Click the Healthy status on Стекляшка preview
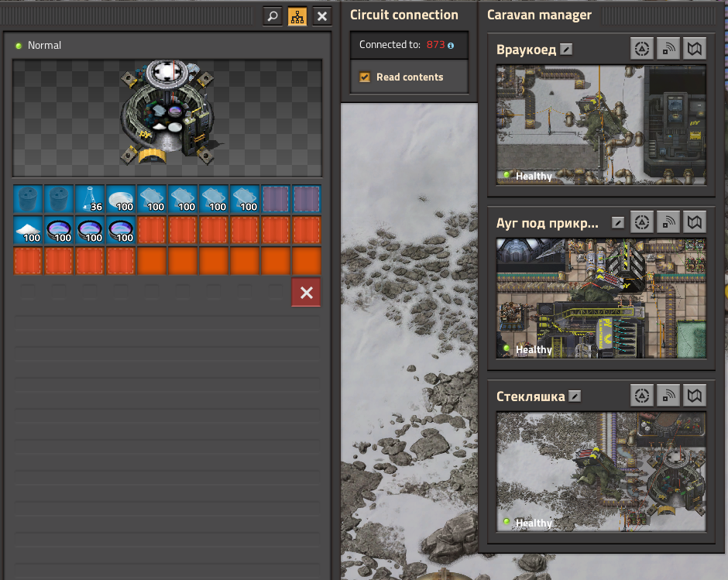The height and width of the screenshot is (580, 728). [534, 523]
